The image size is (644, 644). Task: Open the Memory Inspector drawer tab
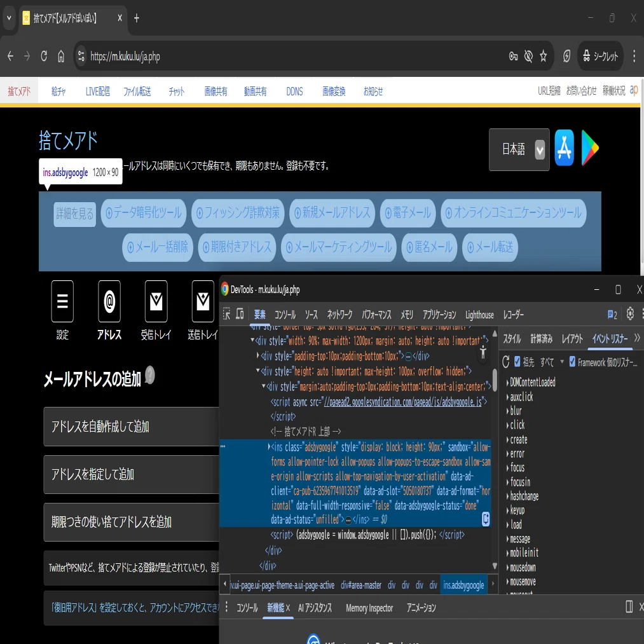click(369, 608)
